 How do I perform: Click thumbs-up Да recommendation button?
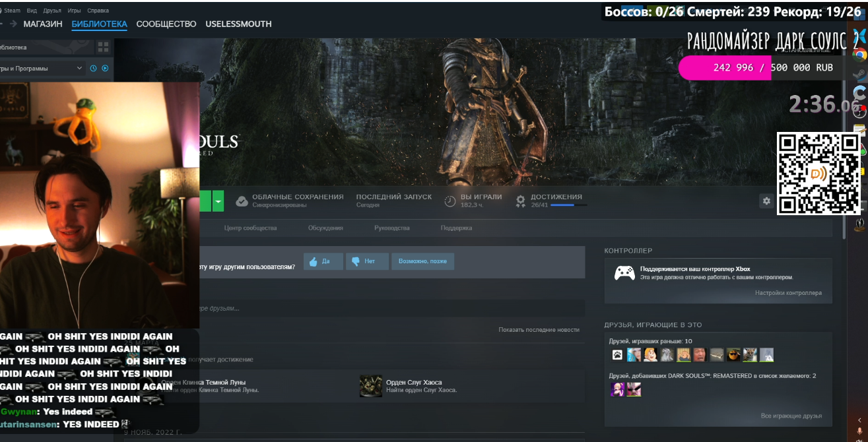tap(323, 261)
